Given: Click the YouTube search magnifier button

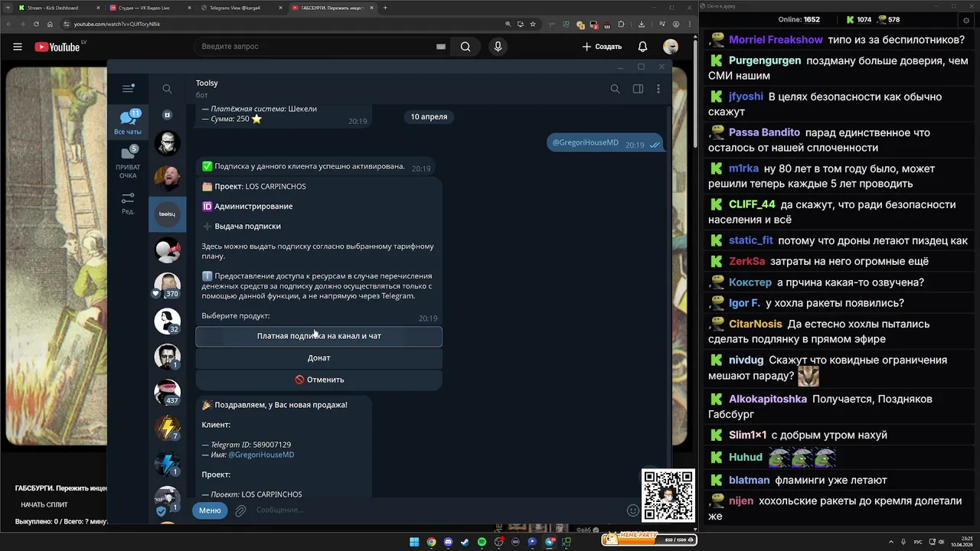Looking at the screenshot, I should coord(465,47).
